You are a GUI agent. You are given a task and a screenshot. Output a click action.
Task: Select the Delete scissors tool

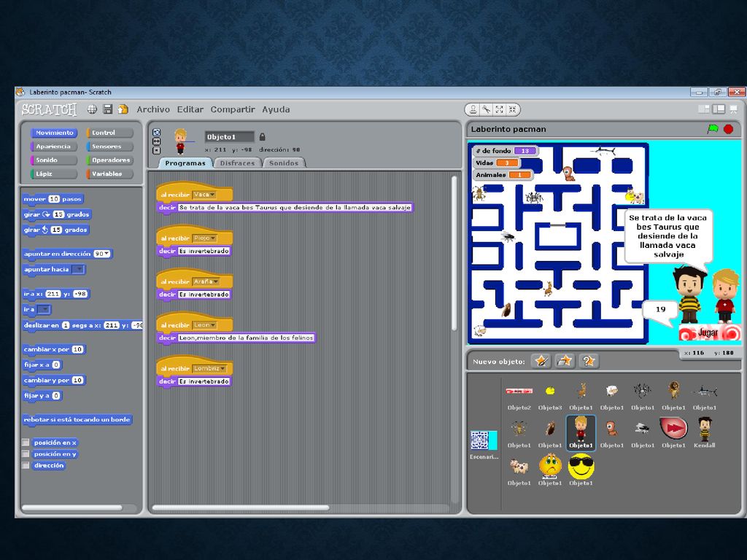[486, 109]
